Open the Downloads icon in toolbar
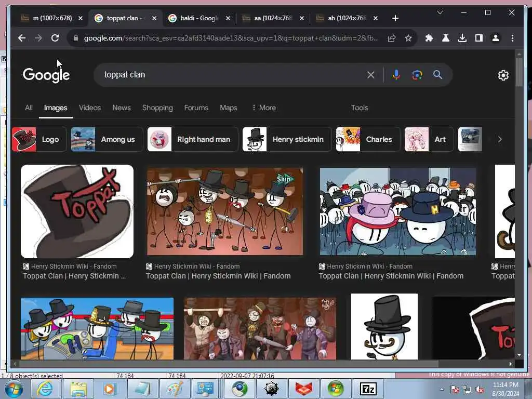Screen dimensions: 532x399 coord(462,38)
